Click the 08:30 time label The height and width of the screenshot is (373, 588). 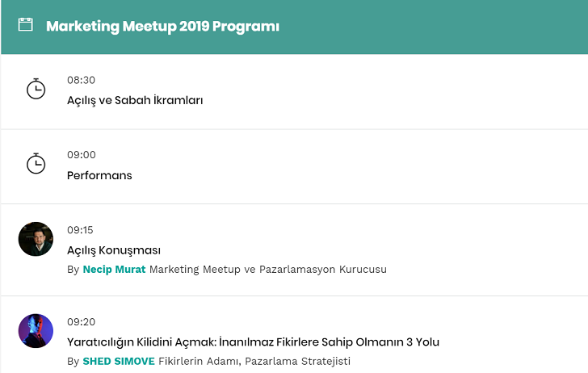click(x=81, y=80)
